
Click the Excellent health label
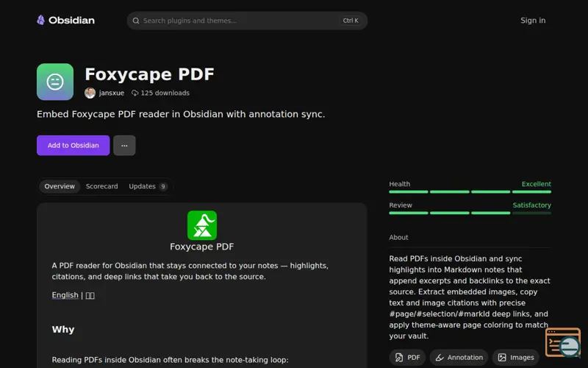537,184
